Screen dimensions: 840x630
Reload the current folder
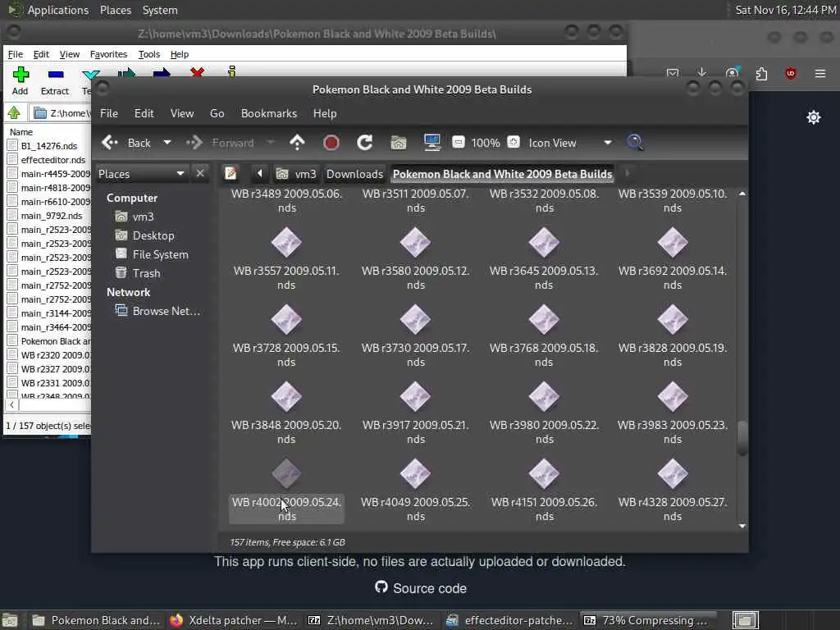pos(365,143)
